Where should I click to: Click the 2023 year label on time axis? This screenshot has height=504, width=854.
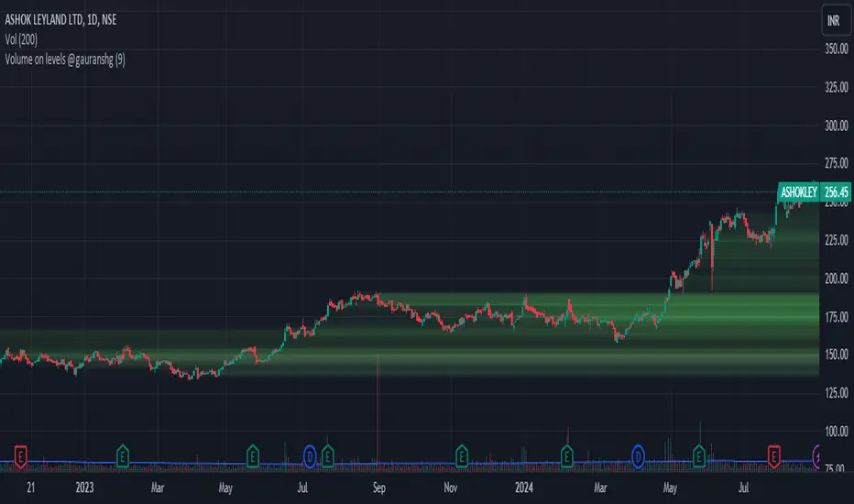84,488
